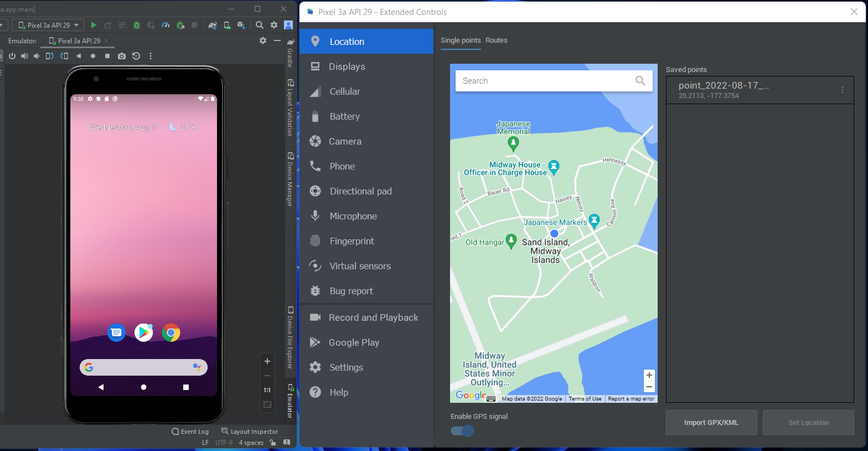Open the Virtual sensors section
This screenshot has height=451, width=868.
[366, 266]
